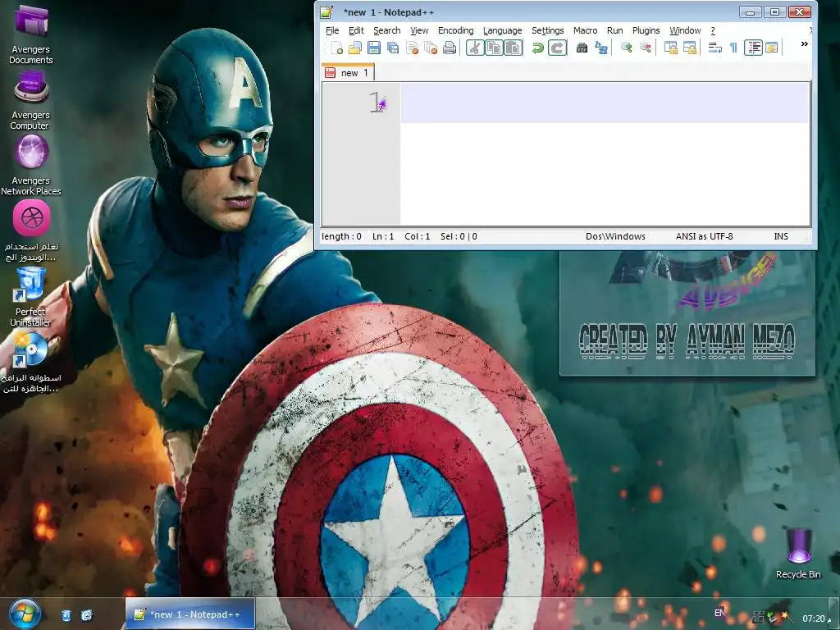The width and height of the screenshot is (840, 630).
Task: Click the Replace toolbar icon
Action: coord(601,48)
